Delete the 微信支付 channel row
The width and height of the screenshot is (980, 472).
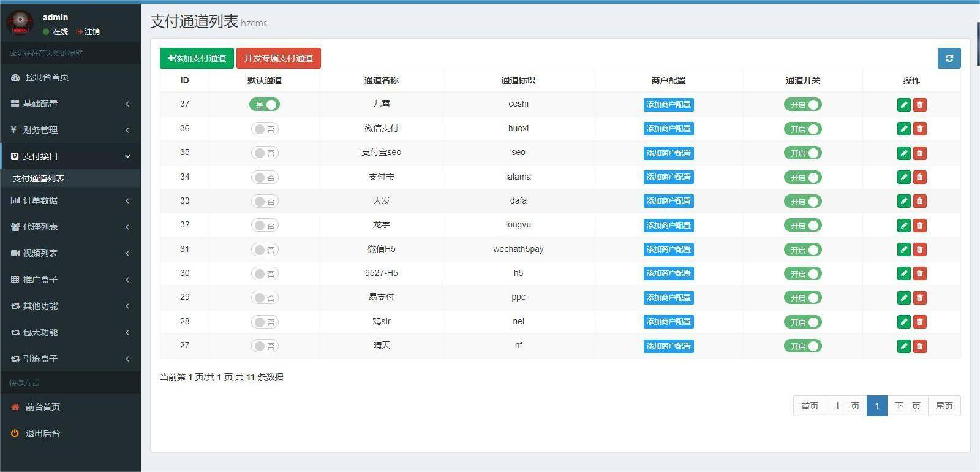point(919,129)
